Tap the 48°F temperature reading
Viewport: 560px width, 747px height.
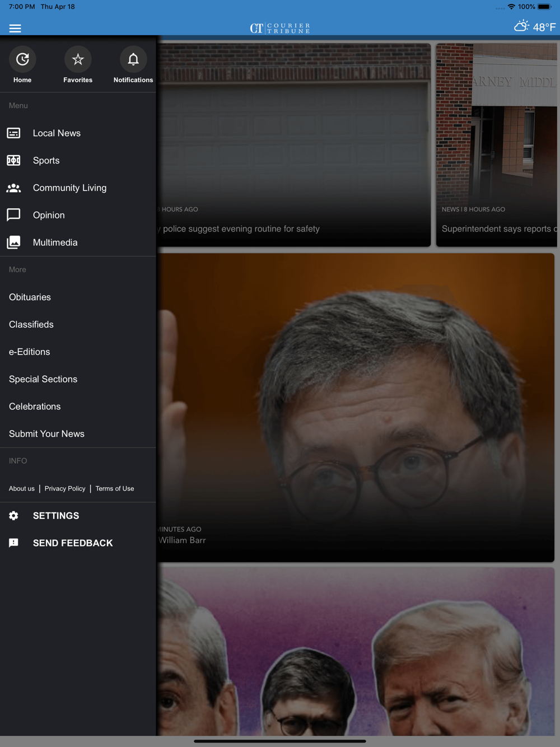(544, 27)
